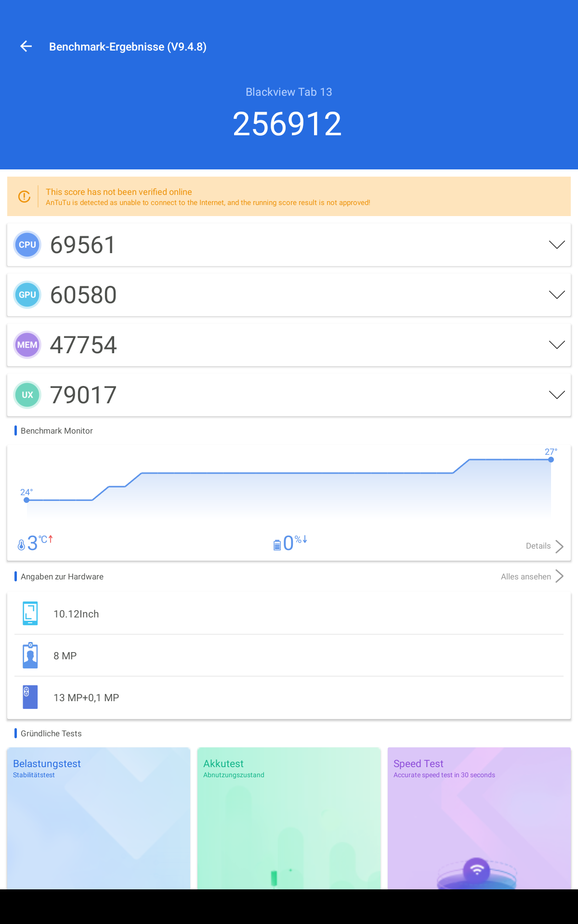Click the MEM score badge icon

pyautogui.click(x=27, y=345)
